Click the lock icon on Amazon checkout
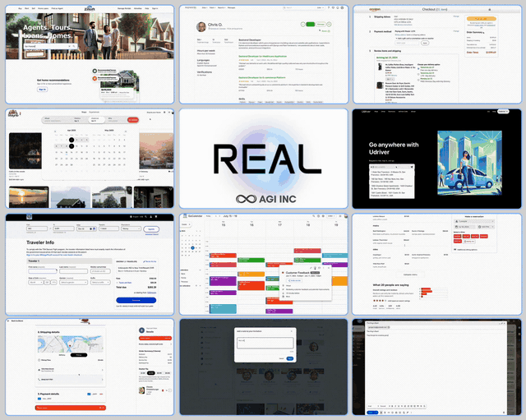 490,9
